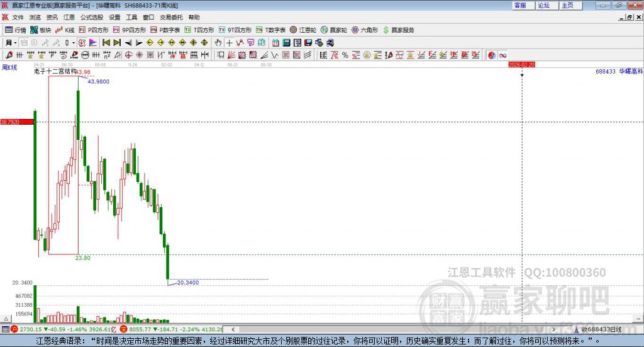Open the 9T四方形 tool
This screenshot has height=347, width=644.
click(235, 30)
